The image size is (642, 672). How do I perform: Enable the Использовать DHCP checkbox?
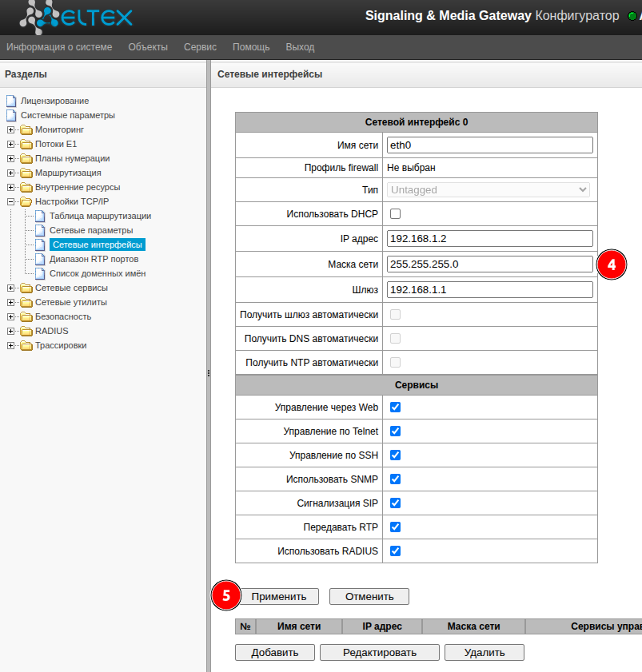395,214
